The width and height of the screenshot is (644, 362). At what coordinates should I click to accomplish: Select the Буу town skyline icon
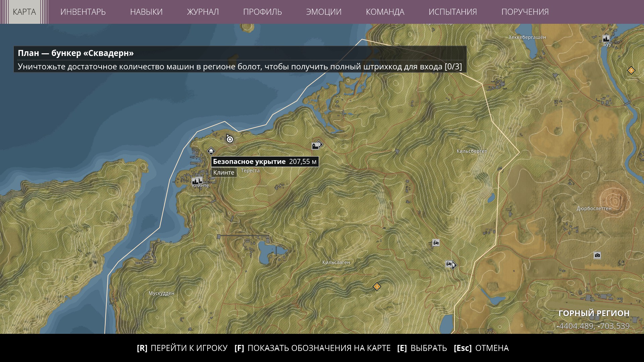(606, 39)
